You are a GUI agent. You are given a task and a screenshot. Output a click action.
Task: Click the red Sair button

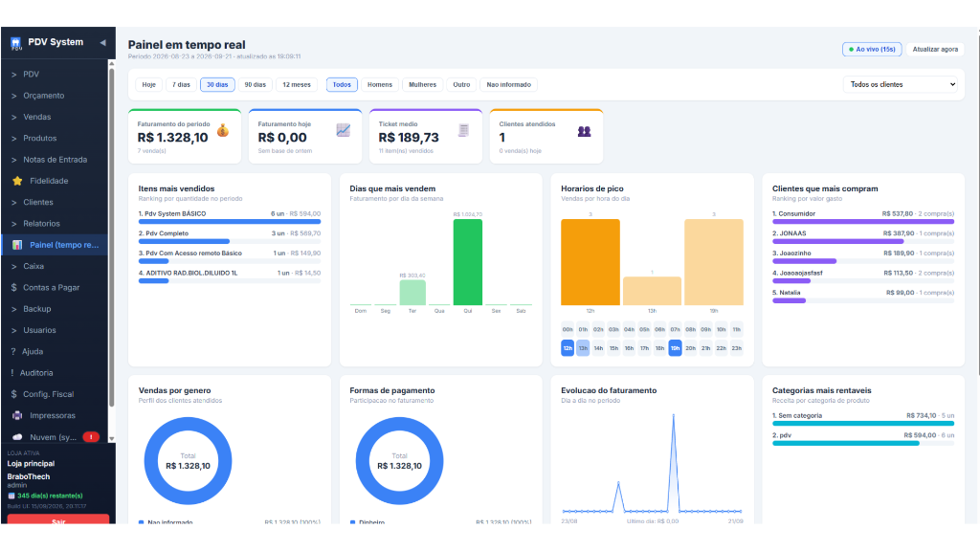(58, 519)
